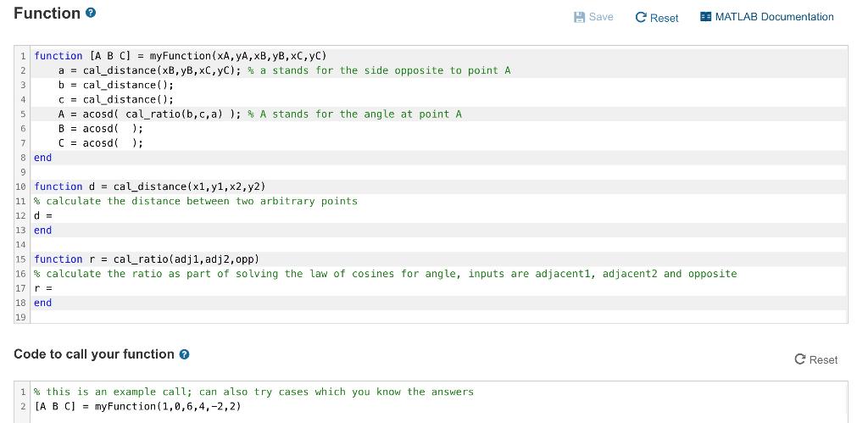Click comment 'a stands for the side opposite to point A'

[379, 70]
